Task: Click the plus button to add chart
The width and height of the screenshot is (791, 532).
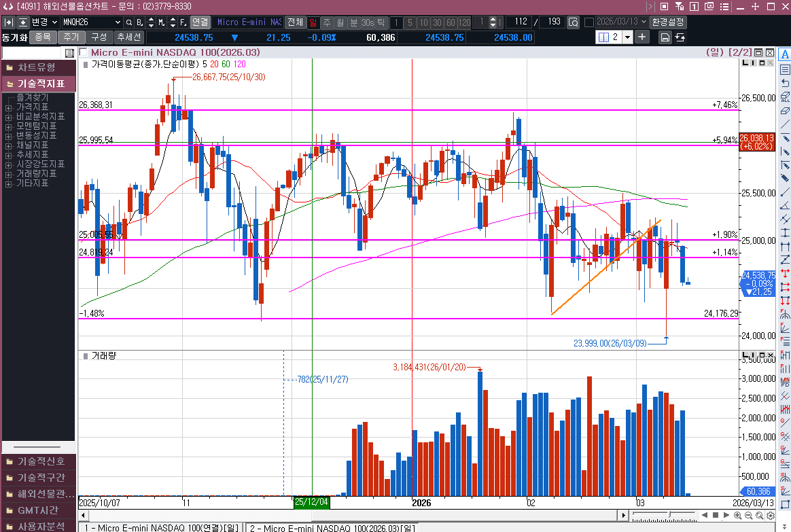Action: [641, 37]
